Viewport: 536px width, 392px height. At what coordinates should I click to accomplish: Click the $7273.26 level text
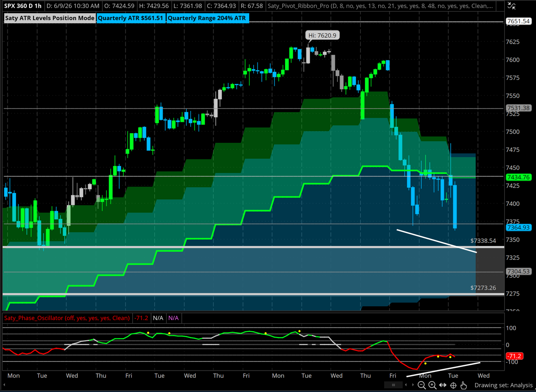(x=483, y=288)
